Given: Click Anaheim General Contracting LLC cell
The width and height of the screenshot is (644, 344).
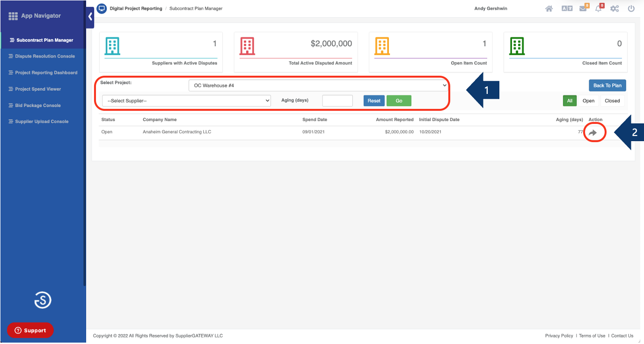Looking at the screenshot, I should click(x=177, y=132).
